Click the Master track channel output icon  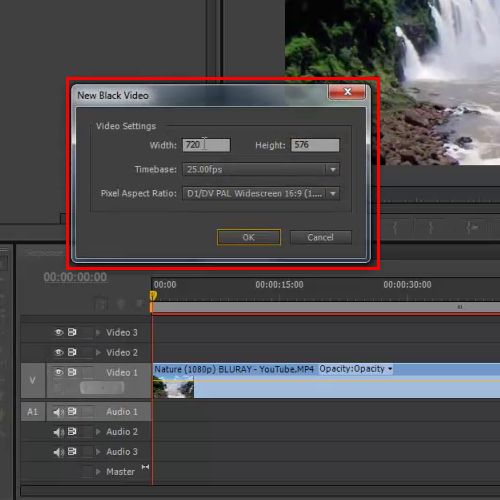tap(145, 467)
